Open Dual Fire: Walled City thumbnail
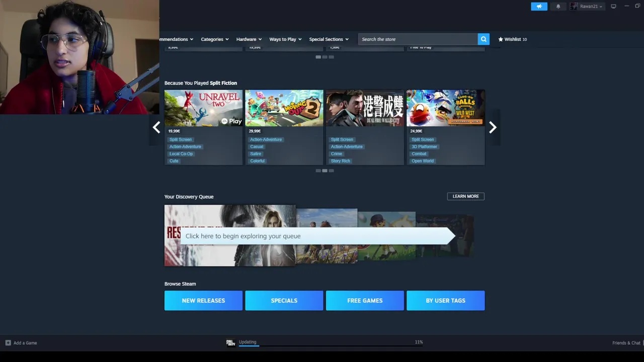644x362 pixels. click(365, 108)
